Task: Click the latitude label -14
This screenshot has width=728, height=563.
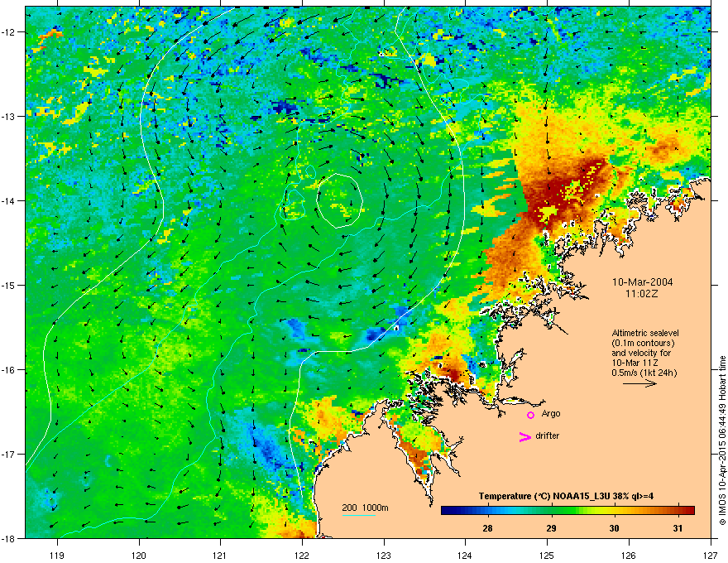Action: click(9, 200)
